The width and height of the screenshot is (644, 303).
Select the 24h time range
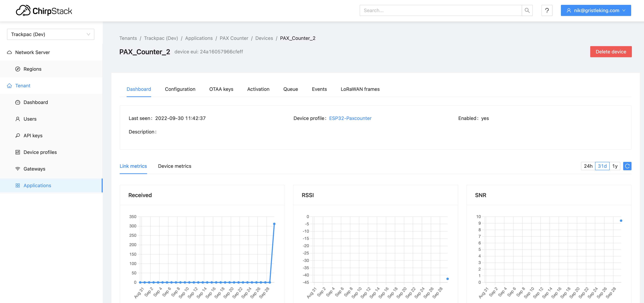pos(588,166)
